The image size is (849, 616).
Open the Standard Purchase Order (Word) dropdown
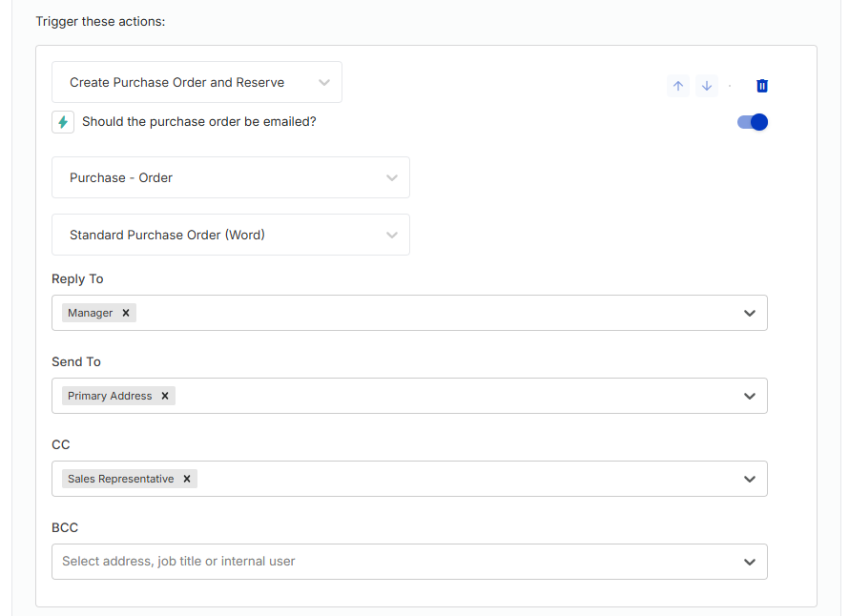pos(231,235)
